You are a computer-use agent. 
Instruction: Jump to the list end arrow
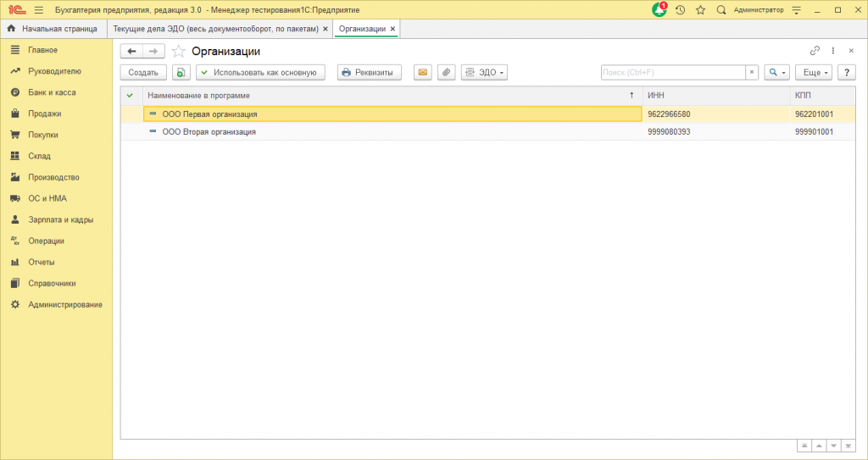[x=848, y=446]
